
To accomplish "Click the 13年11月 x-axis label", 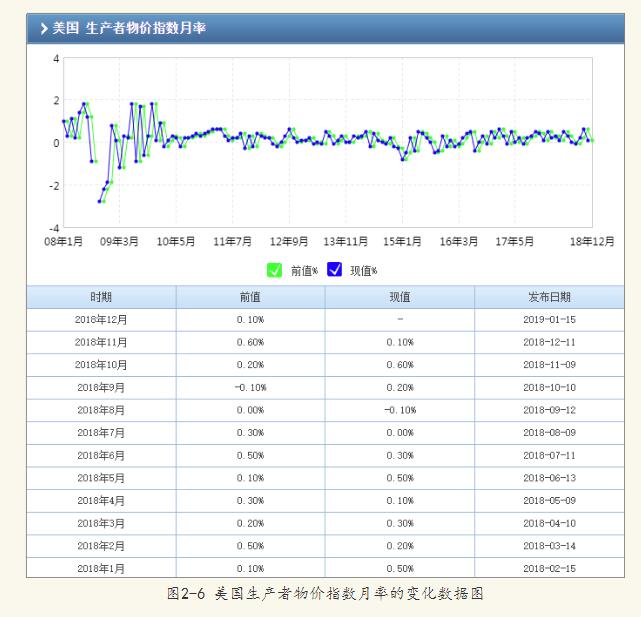I will pos(345,241).
